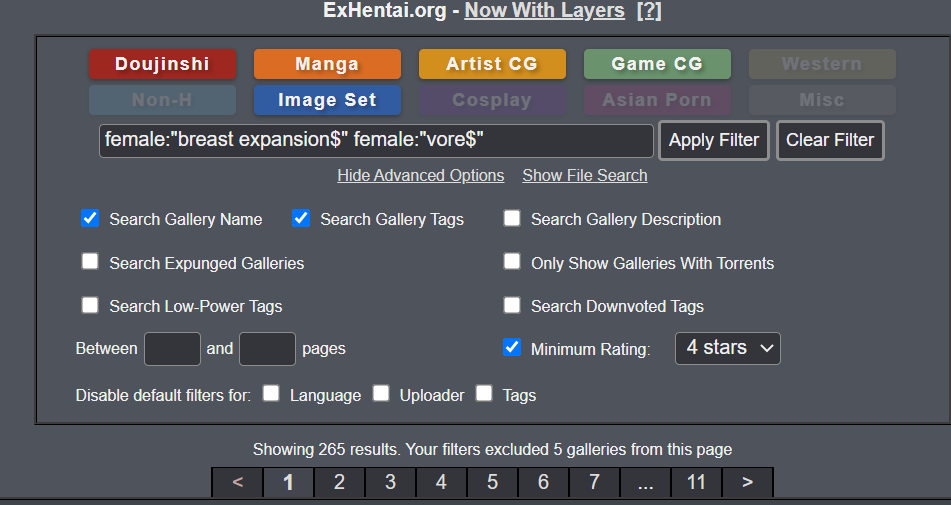This screenshot has width=951, height=505.
Task: Toggle the Manga category button
Action: [327, 64]
